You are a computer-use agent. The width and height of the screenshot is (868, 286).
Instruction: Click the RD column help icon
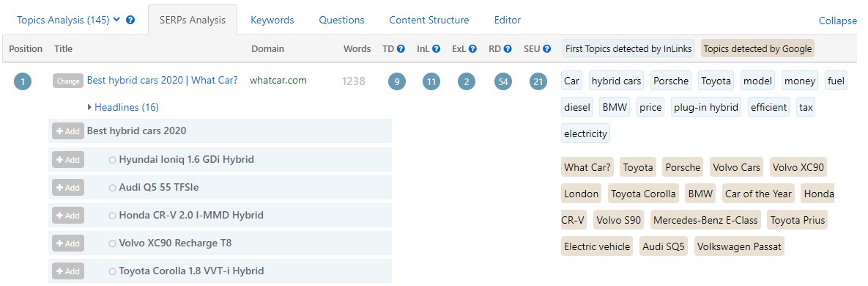[x=508, y=49]
